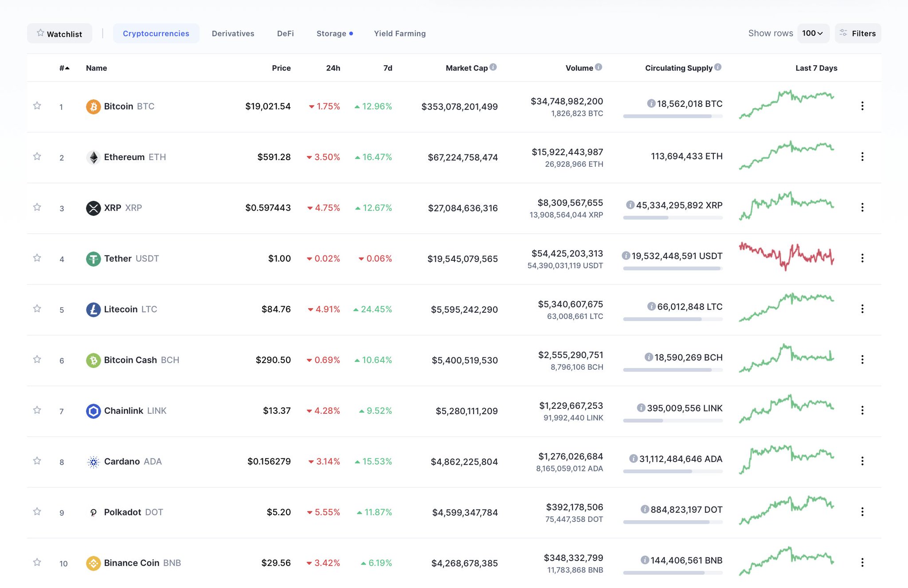Star Bitcoin to add to watchlist
Viewport: 908px width, 588px height.
point(37,106)
